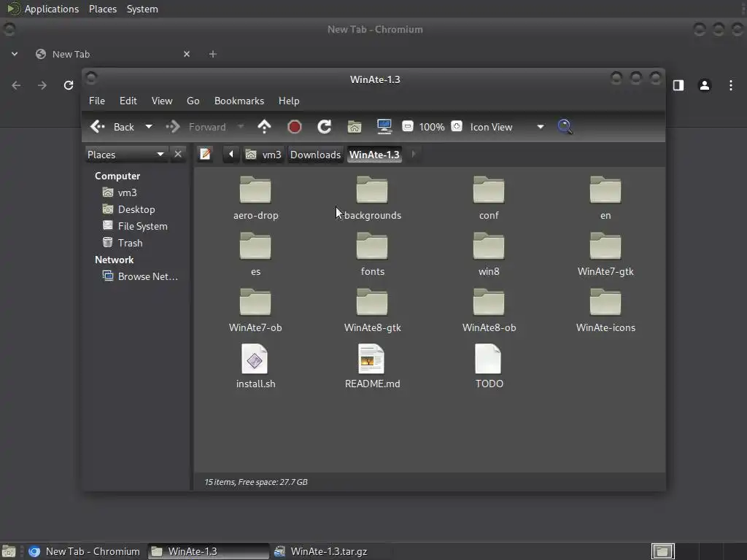Open the Places sidebar selector dropdown
This screenshot has height=560, width=747.
point(125,155)
